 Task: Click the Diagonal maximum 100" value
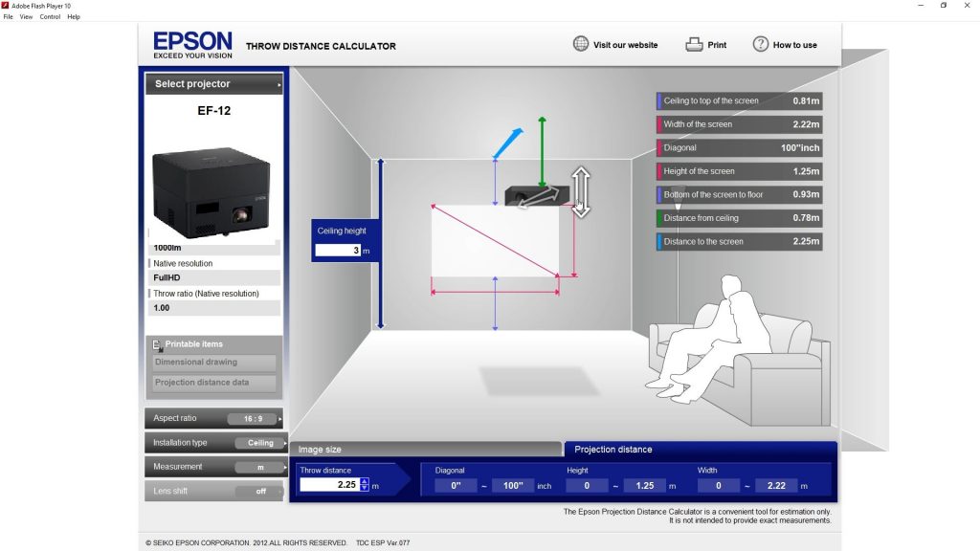tap(513, 485)
